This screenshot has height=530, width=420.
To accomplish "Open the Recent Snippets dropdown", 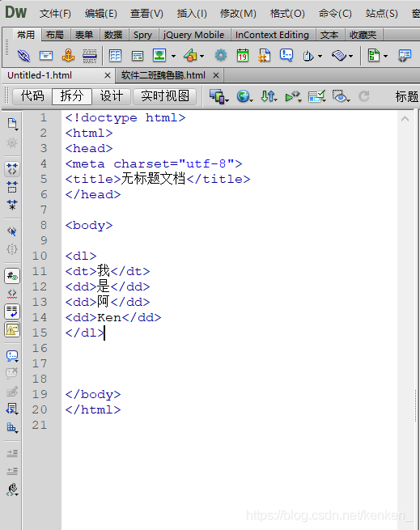I will coord(12,409).
